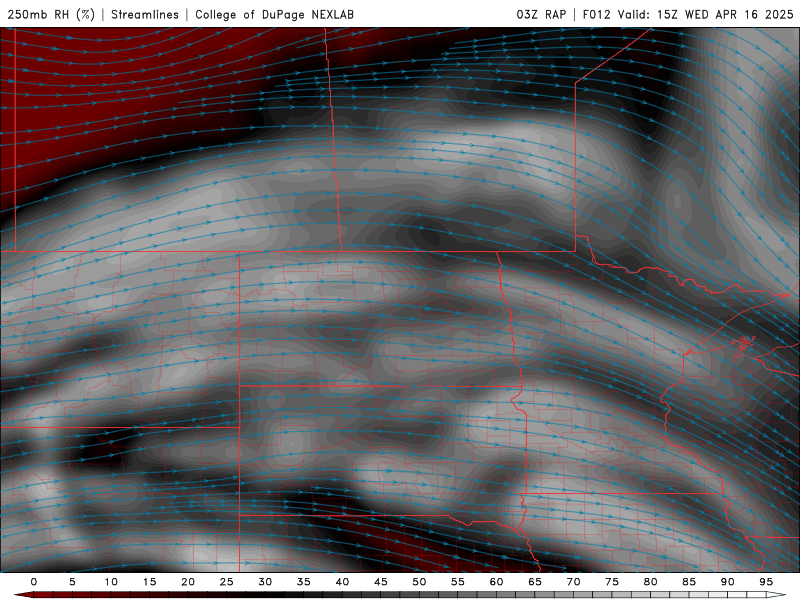Select the "Streamlines" label in the header
This screenshot has height=600, width=800.
coord(145,14)
